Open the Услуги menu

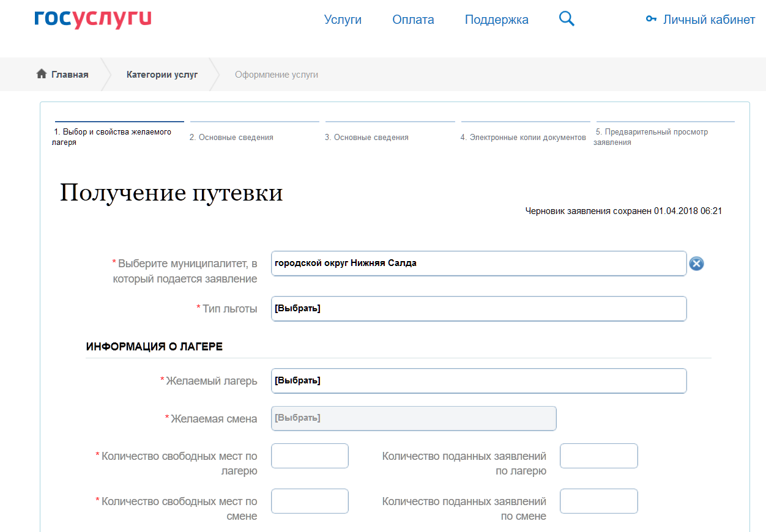(343, 20)
